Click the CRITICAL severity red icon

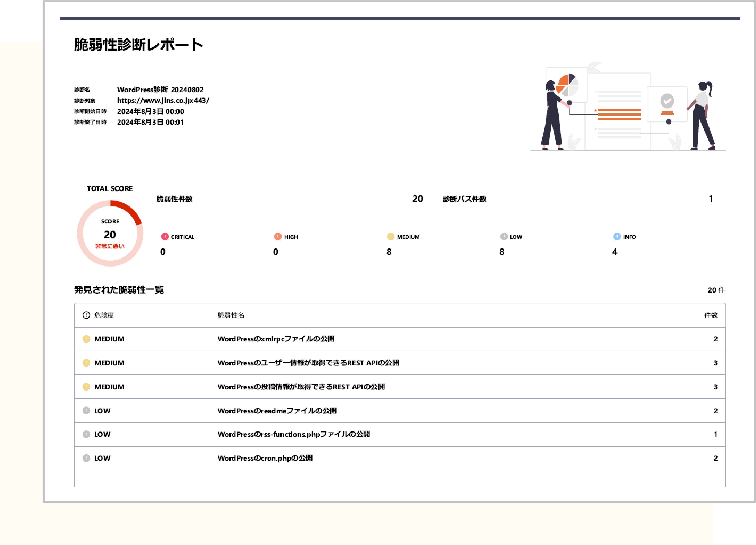[165, 237]
